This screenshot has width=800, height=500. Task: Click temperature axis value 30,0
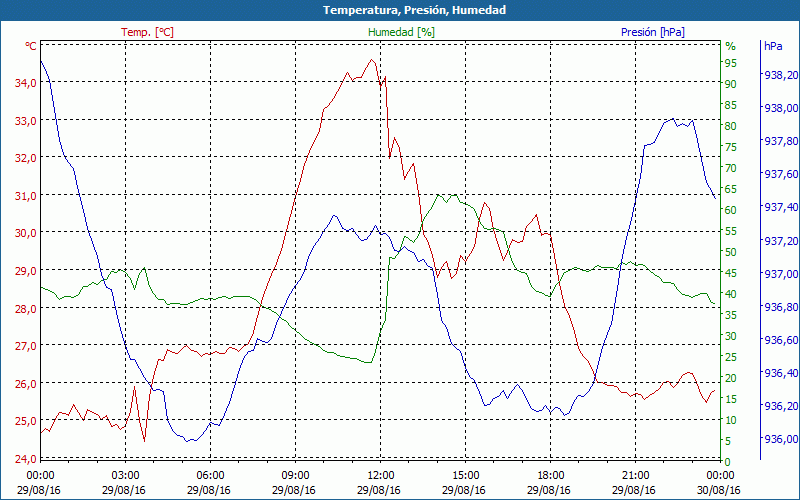coord(25,233)
